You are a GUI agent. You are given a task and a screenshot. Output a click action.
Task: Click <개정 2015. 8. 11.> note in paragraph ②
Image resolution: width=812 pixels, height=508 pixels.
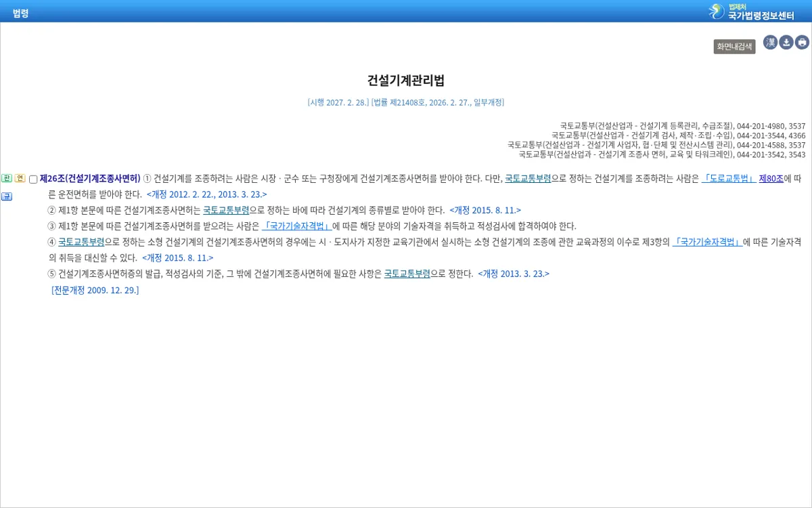pos(485,210)
